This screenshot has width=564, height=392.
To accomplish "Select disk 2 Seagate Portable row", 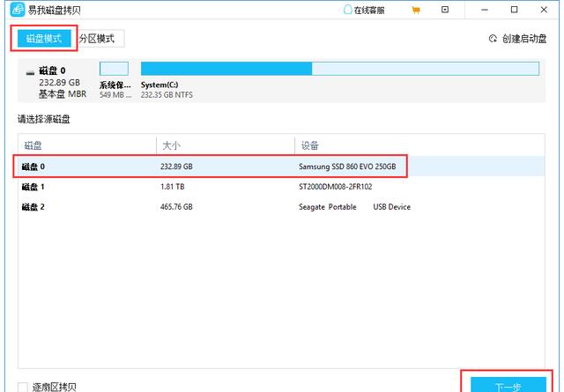I will 211,207.
